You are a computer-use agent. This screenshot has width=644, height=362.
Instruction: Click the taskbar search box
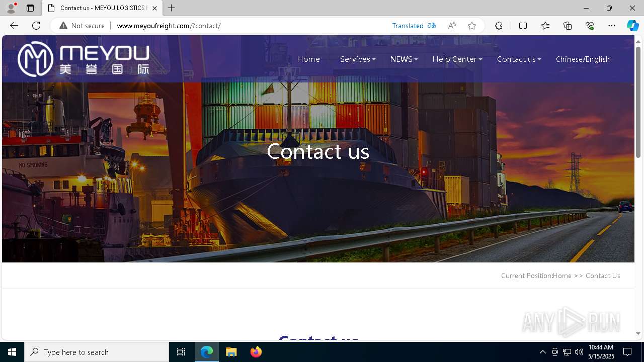pyautogui.click(x=97, y=352)
